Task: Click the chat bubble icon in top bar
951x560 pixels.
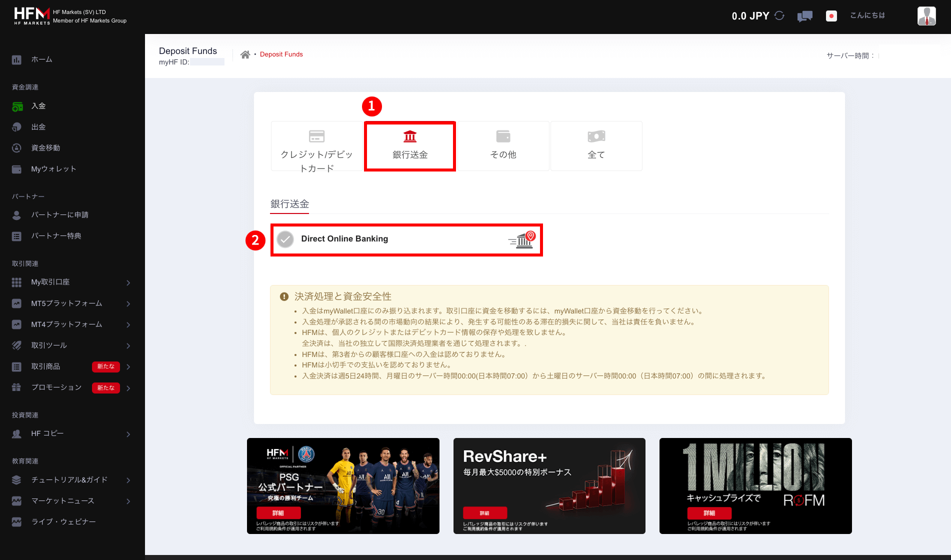Action: tap(804, 16)
